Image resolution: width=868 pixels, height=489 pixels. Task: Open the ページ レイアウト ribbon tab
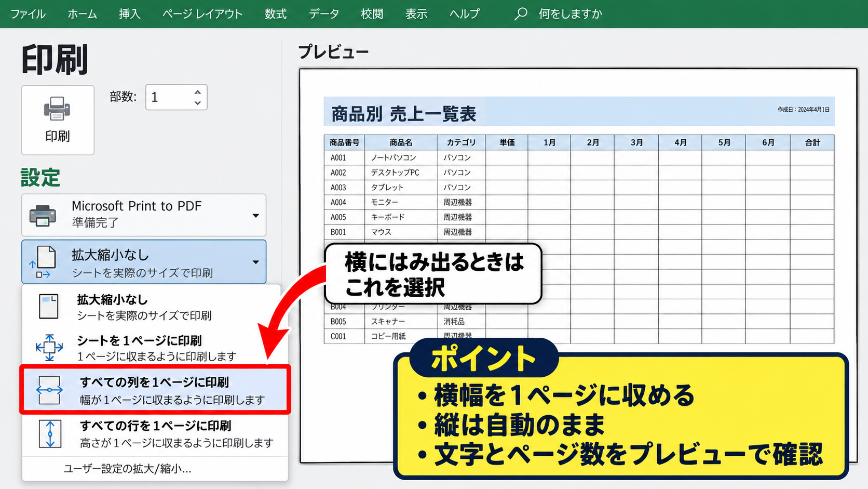(202, 14)
